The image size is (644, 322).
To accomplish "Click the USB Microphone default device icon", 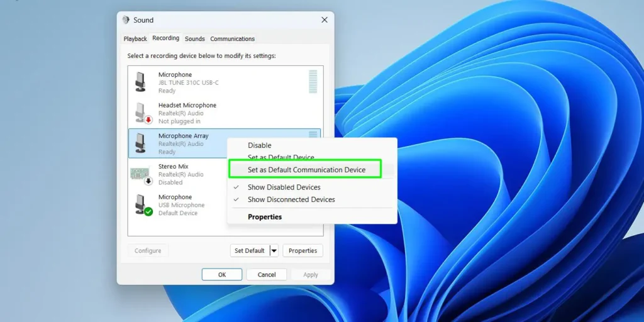I will coord(143,205).
